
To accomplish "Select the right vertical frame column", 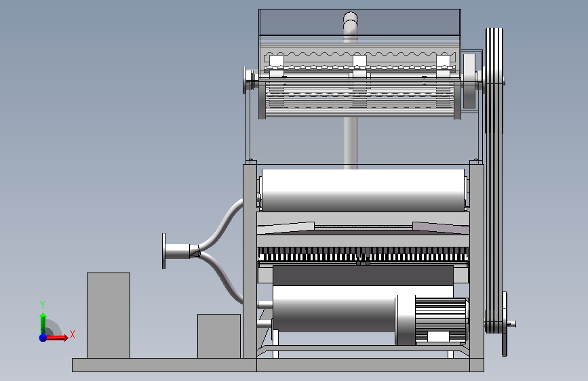I will click(477, 261).
